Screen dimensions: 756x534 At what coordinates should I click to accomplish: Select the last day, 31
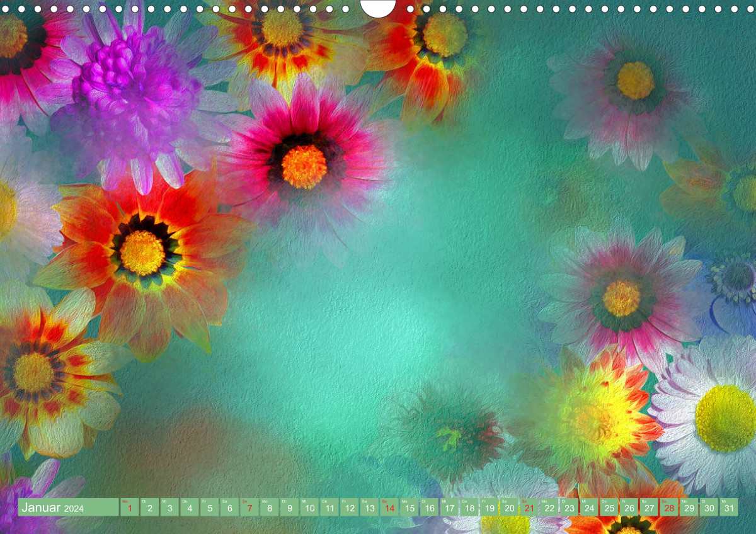pos(728,507)
